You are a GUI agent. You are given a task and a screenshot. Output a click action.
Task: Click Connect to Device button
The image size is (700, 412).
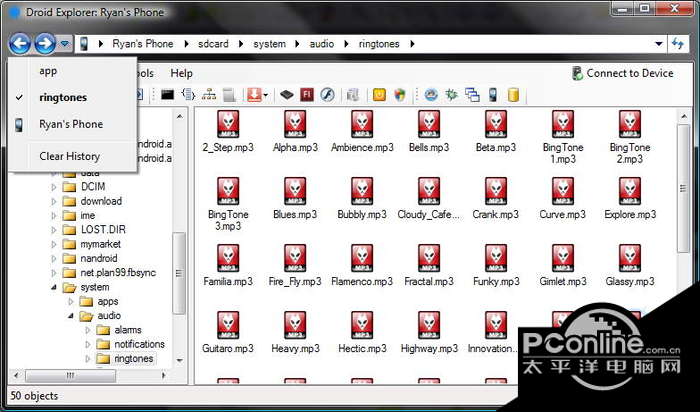(x=623, y=73)
